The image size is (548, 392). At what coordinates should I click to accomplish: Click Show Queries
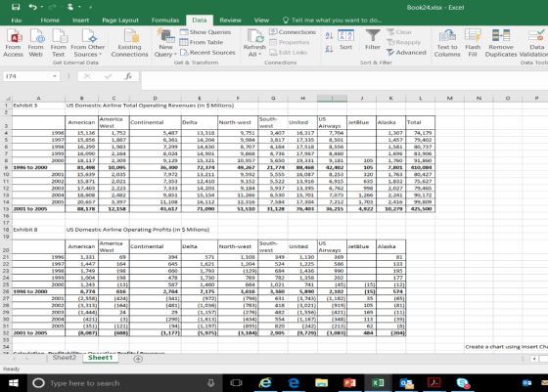pyautogui.click(x=205, y=32)
